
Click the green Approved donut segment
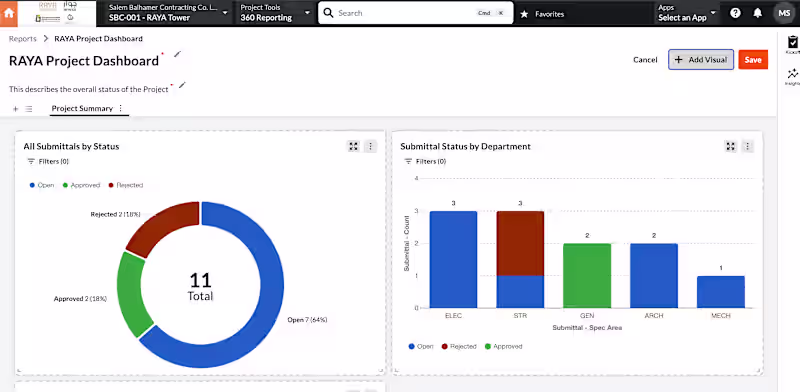tap(131, 293)
